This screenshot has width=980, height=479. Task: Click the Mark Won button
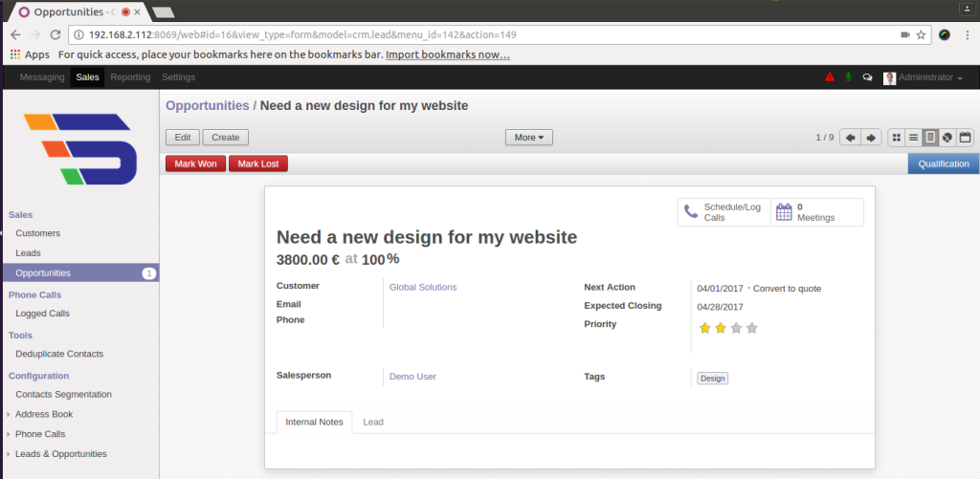pyautogui.click(x=195, y=163)
